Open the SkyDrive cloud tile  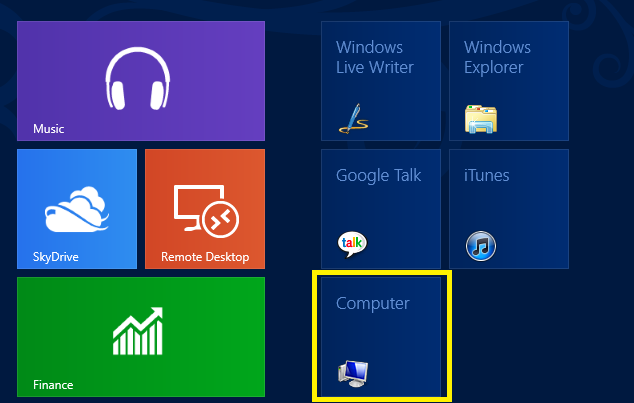coord(77,209)
